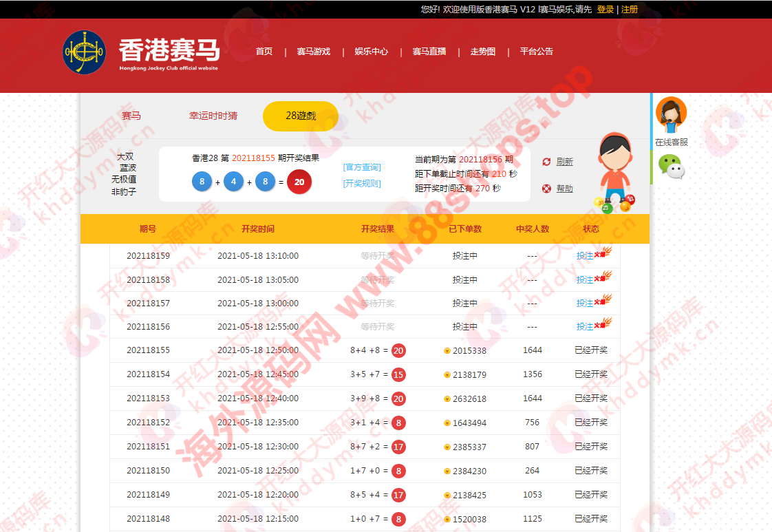Screen dimensions: 772x532
Task: Go to 走势图 in the navigation
Action: [x=483, y=52]
